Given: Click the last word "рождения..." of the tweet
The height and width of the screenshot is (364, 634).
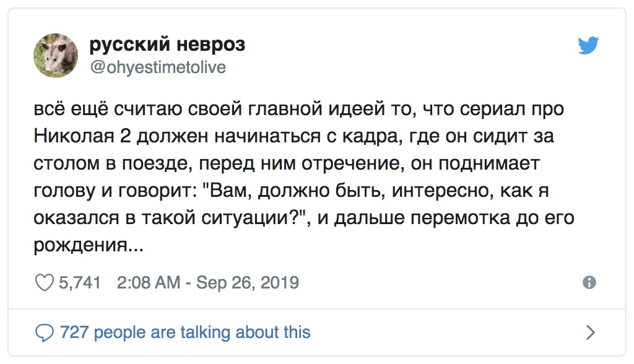Looking at the screenshot, I should 89,245.
